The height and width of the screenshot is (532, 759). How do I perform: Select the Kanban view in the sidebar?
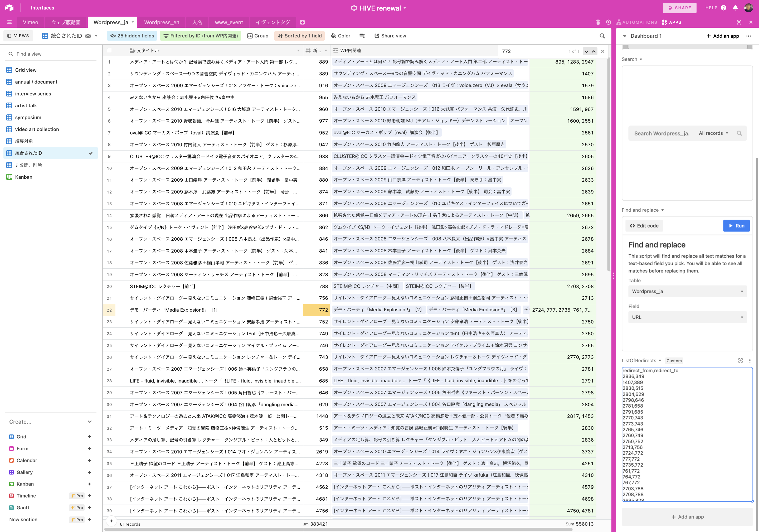[23, 177]
